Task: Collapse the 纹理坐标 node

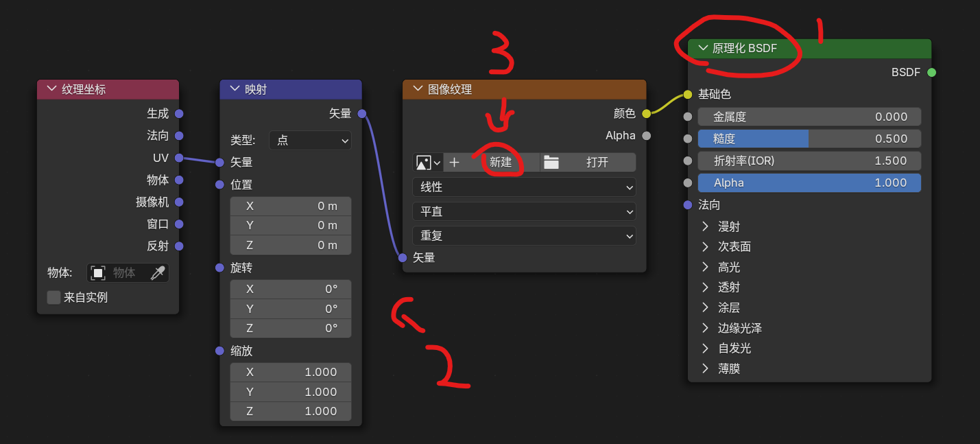Action: [51, 89]
